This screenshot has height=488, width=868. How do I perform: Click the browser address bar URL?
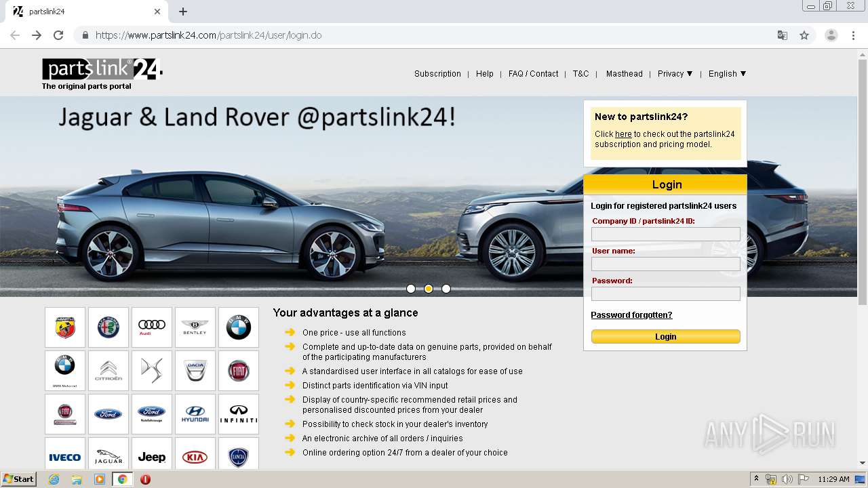point(209,35)
